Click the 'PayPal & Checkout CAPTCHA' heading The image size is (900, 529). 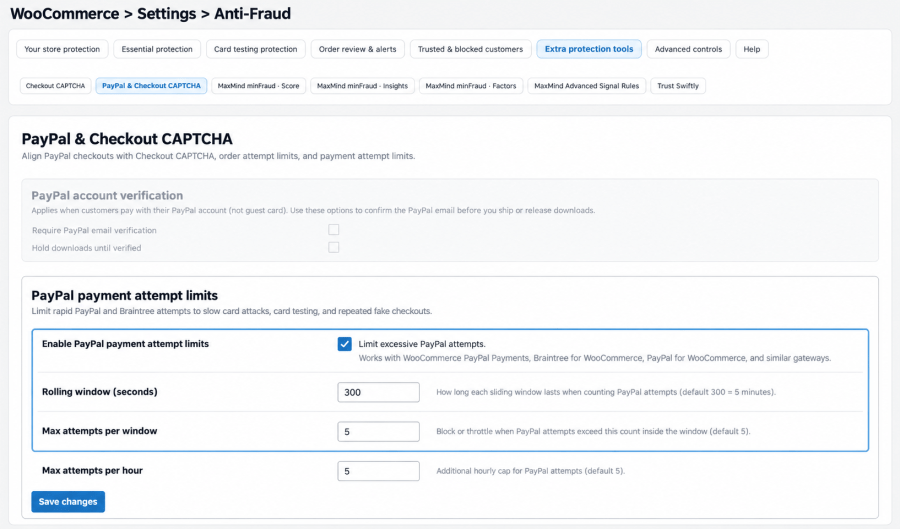click(x=127, y=139)
